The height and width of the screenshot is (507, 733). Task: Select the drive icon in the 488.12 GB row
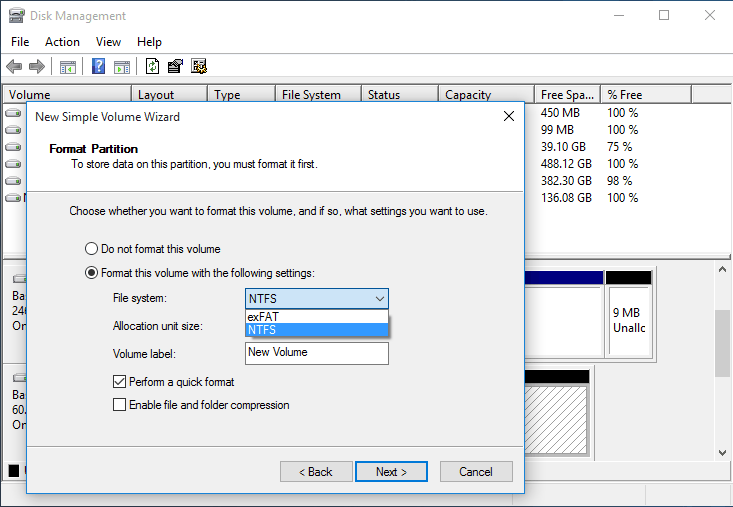[13, 164]
